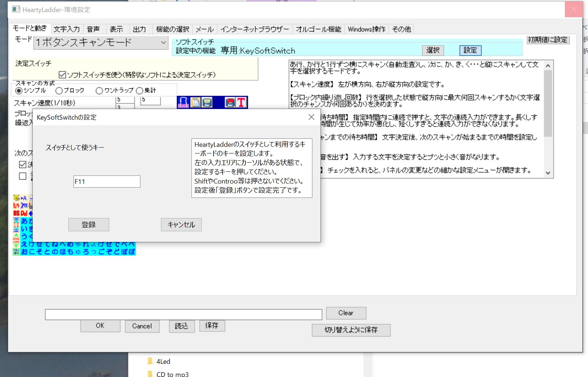Image resolution: width=588 pixels, height=377 pixels.
Task: Click the の kana cell in the panel preview
Action: click(55, 251)
